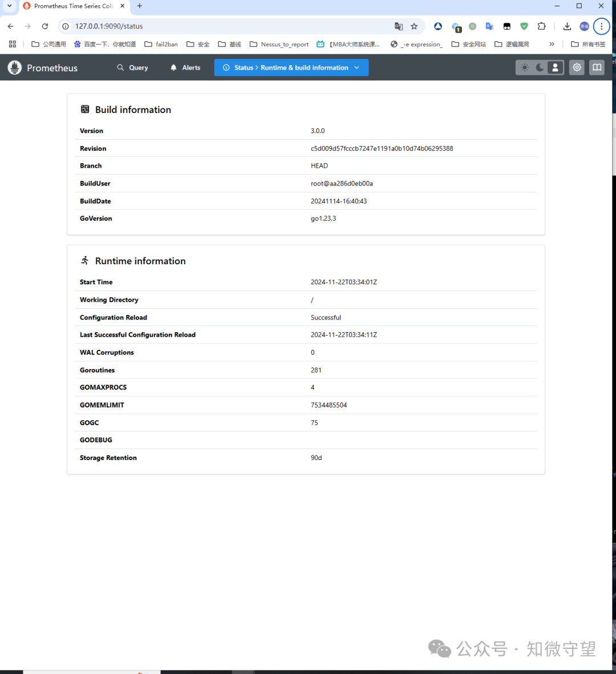Open the green shield extension

coord(524,26)
